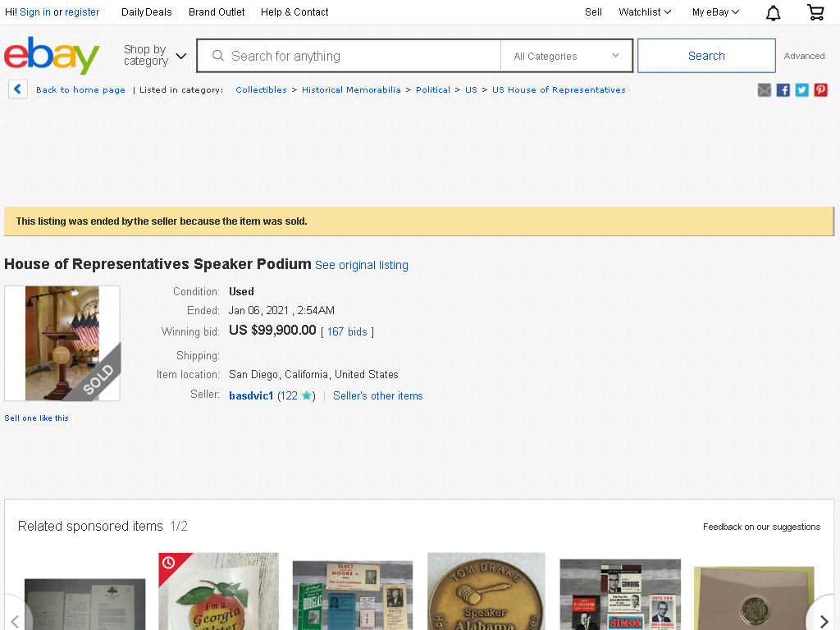Go to Brand Outlet

coord(217,12)
